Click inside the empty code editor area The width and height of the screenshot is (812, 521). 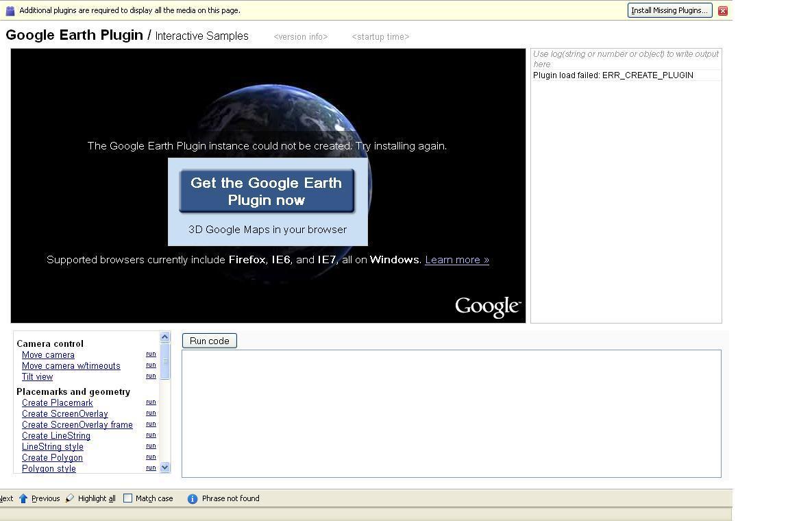click(x=450, y=411)
